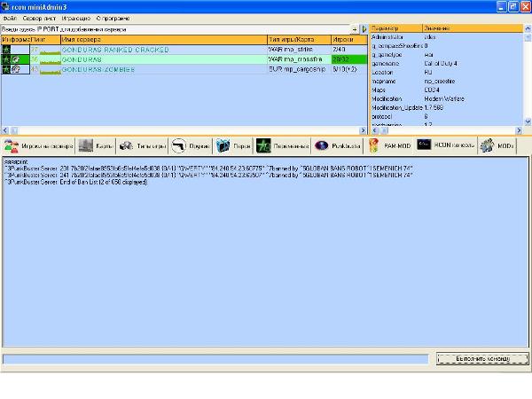Click star icon in GONDURAS row
The image size is (532, 399).
coord(6,59)
